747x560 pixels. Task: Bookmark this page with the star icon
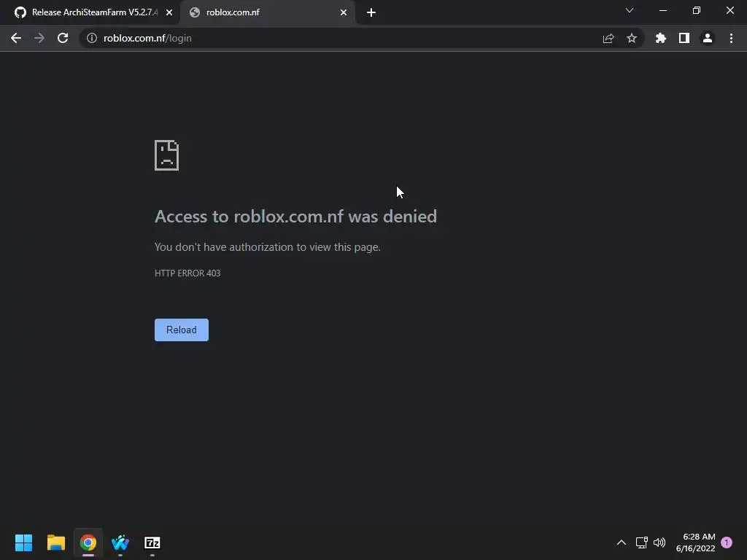[x=632, y=38]
